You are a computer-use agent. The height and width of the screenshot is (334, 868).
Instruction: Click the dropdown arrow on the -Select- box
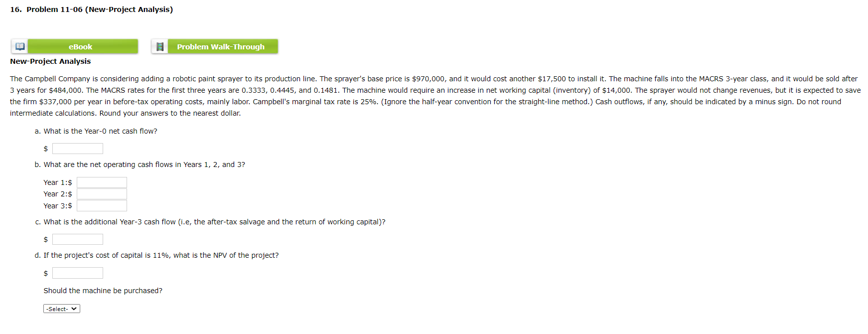[74, 309]
